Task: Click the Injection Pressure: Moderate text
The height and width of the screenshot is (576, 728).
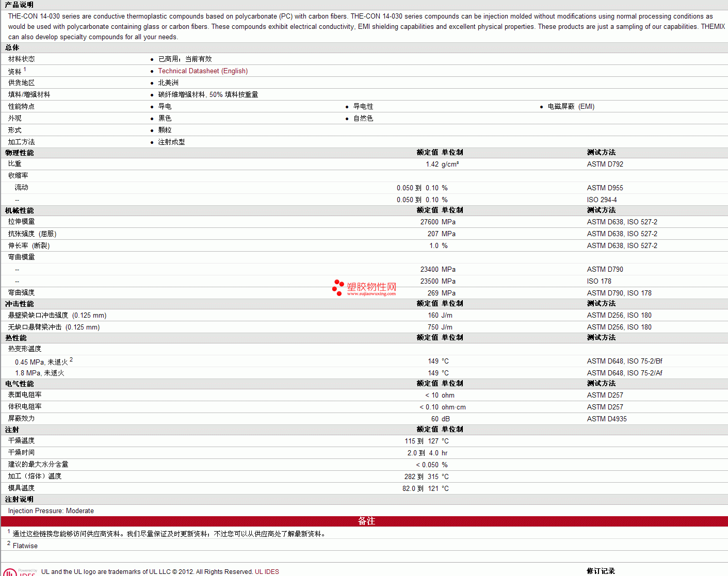Action: pyautogui.click(x=51, y=511)
